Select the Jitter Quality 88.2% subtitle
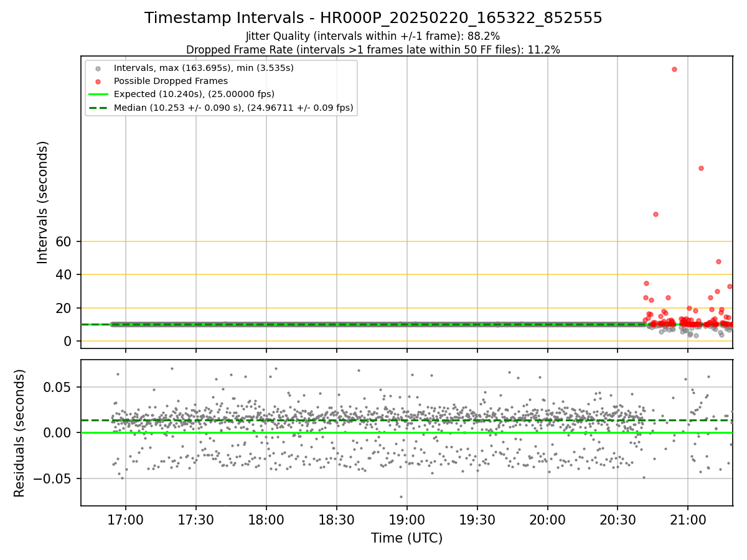 coord(373,37)
